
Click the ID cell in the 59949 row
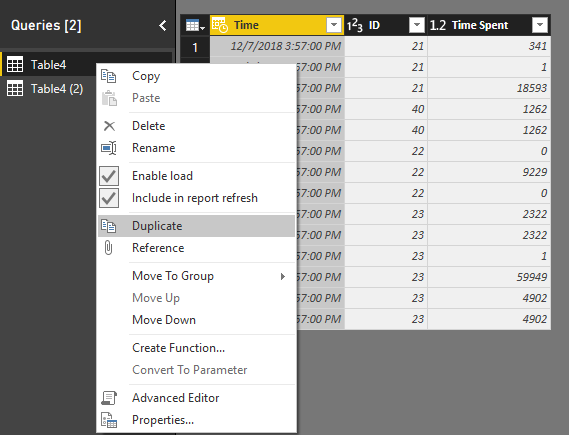click(x=386, y=277)
